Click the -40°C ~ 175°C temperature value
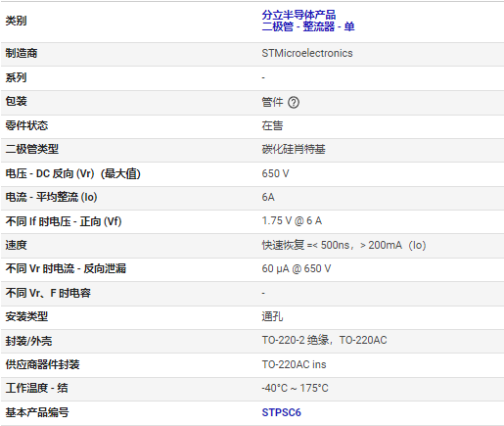This screenshot has height=426, width=504. tap(295, 388)
